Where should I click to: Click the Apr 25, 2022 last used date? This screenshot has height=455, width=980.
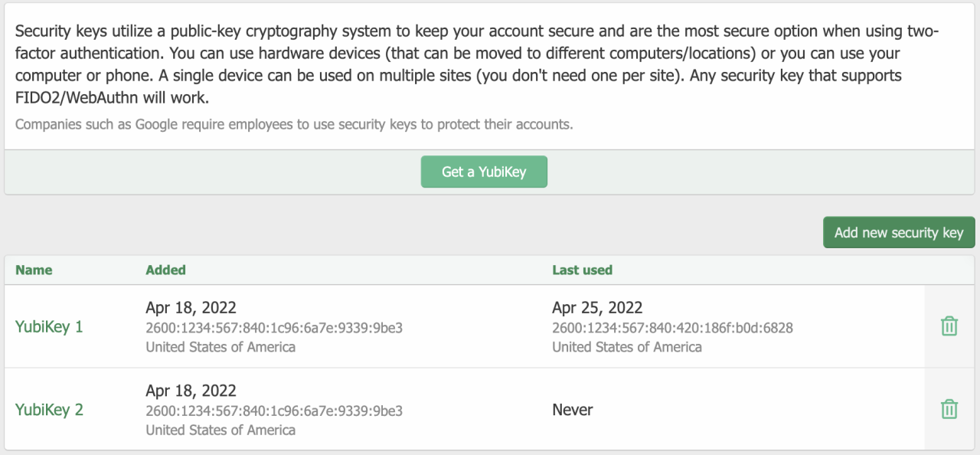coord(597,308)
